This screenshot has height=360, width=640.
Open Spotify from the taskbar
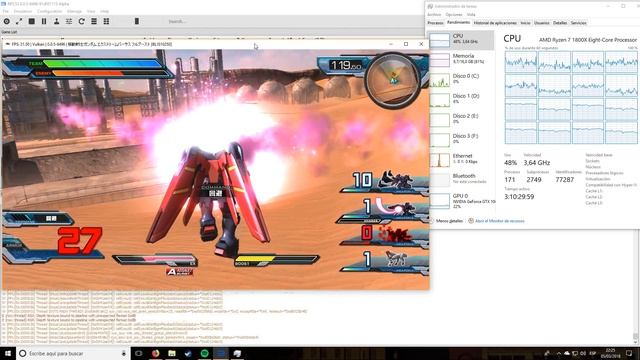pos(204,353)
